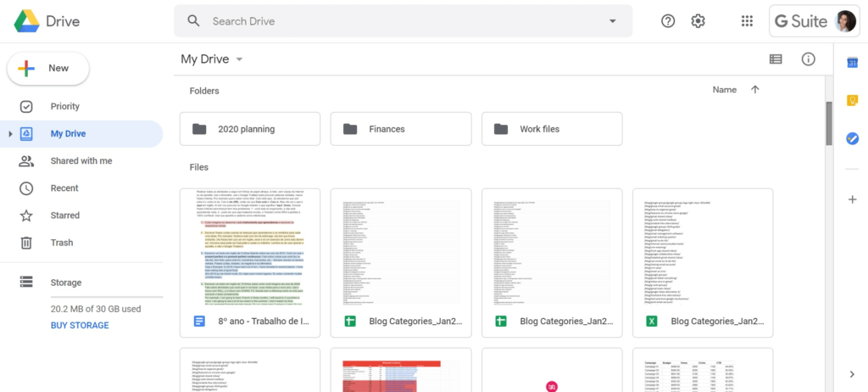Image resolution: width=868 pixels, height=392 pixels.
Task: Open Google Calendar from the side panel
Action: click(x=852, y=64)
